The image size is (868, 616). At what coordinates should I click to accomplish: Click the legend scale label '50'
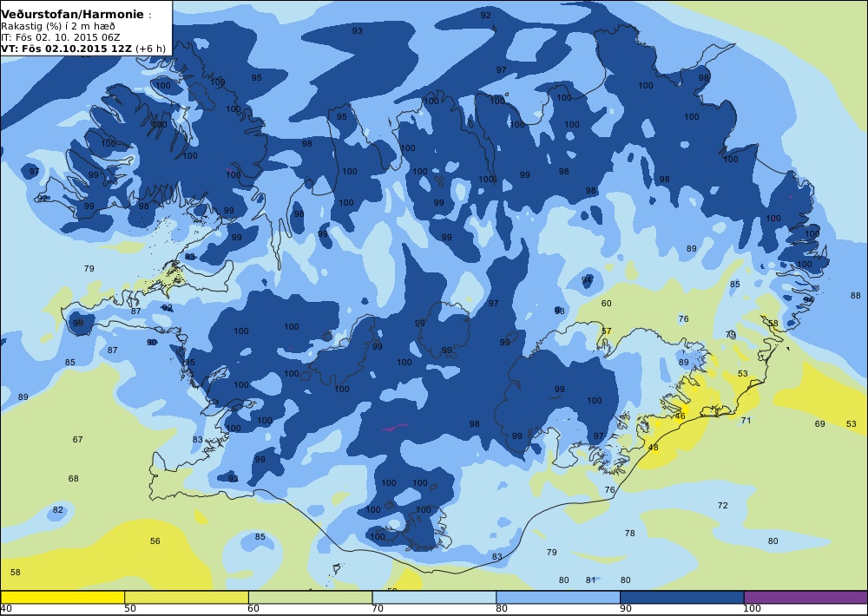[x=130, y=609]
